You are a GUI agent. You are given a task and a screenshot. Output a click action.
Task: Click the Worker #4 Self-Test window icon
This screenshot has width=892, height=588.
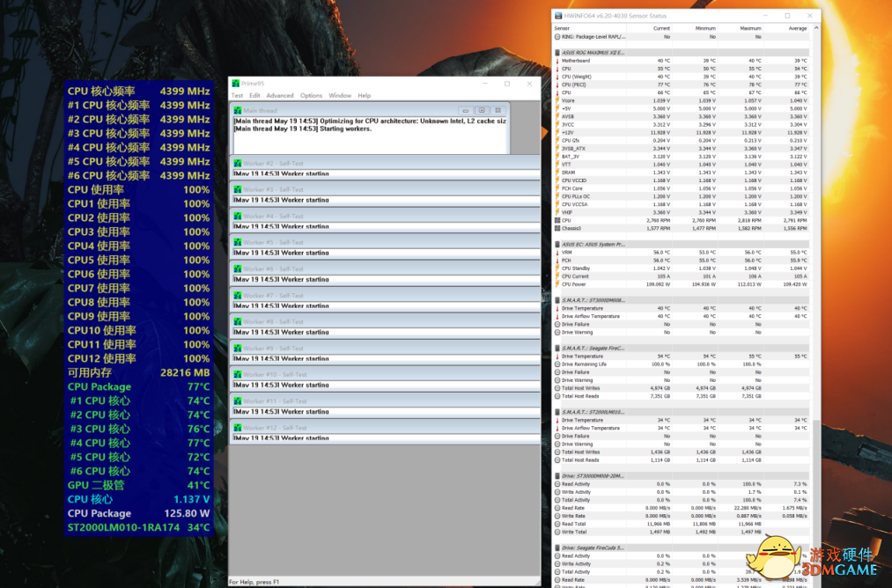click(x=238, y=216)
